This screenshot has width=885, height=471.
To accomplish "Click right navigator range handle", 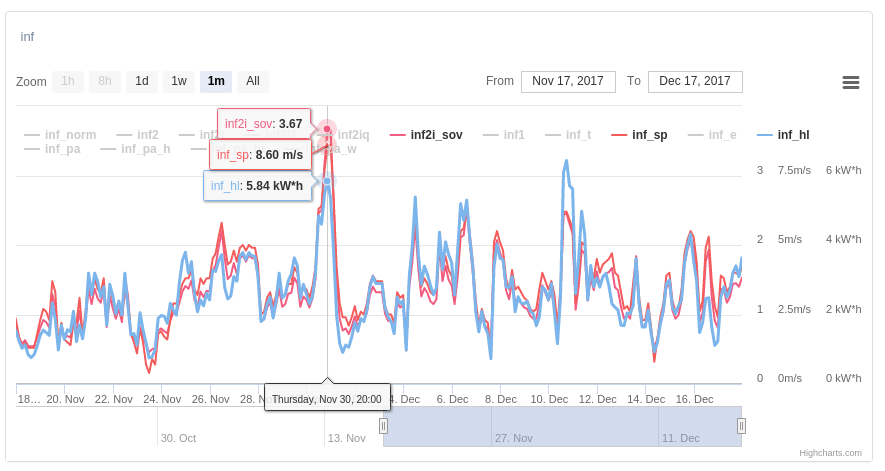I will click(x=741, y=426).
